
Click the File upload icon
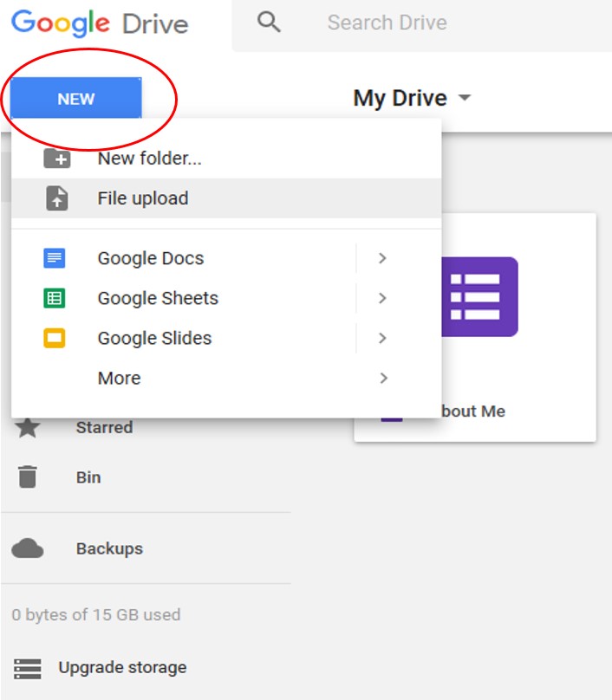point(57,198)
